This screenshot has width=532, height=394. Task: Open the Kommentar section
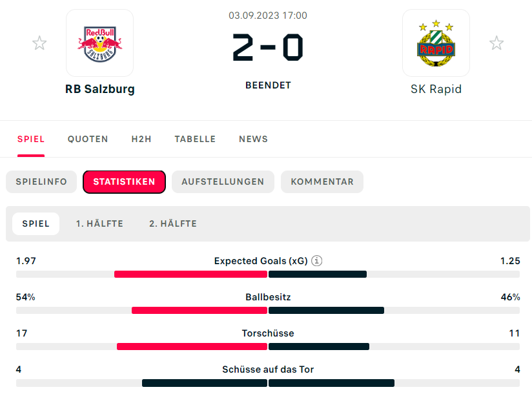point(322,182)
